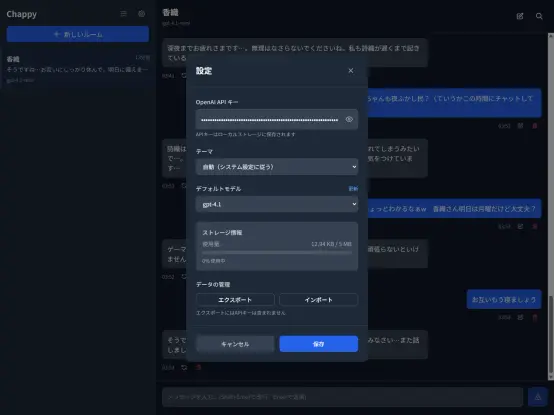The image size is (554, 415).
Task: Delete the message about 夜ふかし民
Action: (535, 126)
